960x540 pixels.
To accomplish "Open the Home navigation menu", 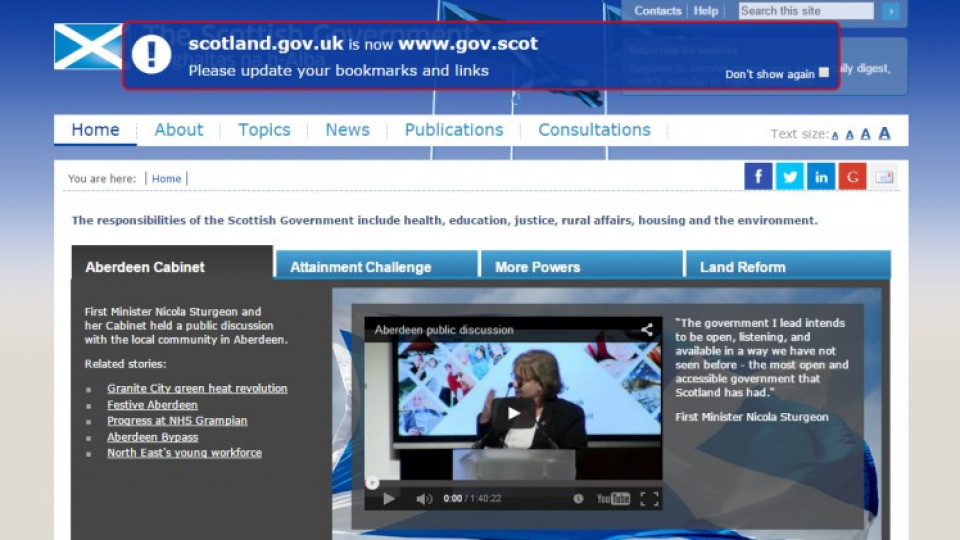I will (x=96, y=130).
